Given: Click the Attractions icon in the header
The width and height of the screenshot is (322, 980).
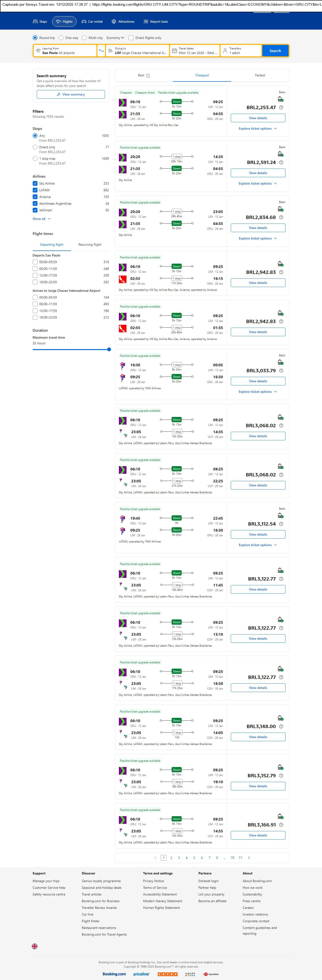Looking at the screenshot, I should click(x=114, y=22).
